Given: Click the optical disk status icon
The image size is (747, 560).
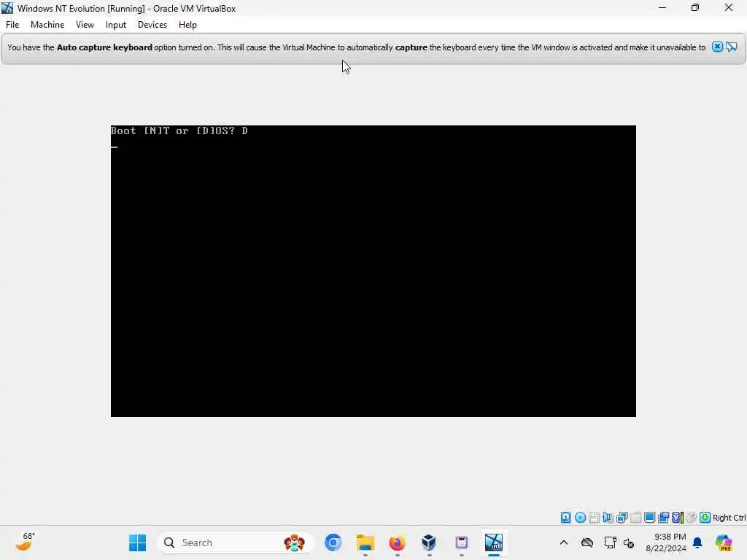Looking at the screenshot, I should [580, 518].
